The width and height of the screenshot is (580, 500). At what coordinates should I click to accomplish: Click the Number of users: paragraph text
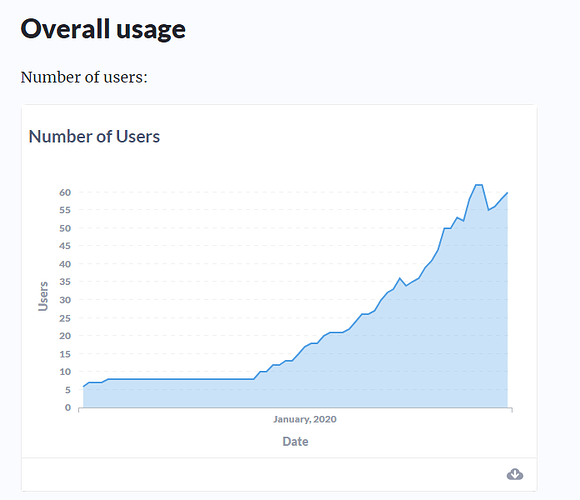[84, 77]
